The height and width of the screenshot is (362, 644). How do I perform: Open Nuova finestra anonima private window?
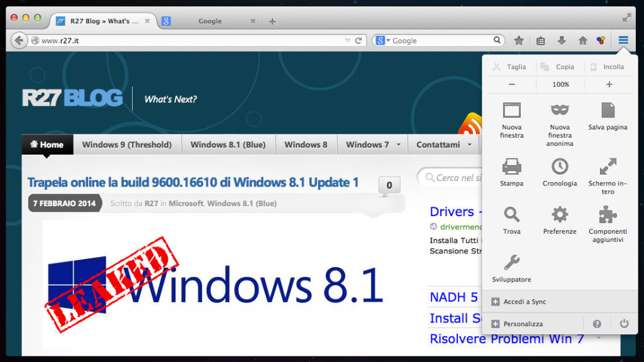[x=559, y=124]
